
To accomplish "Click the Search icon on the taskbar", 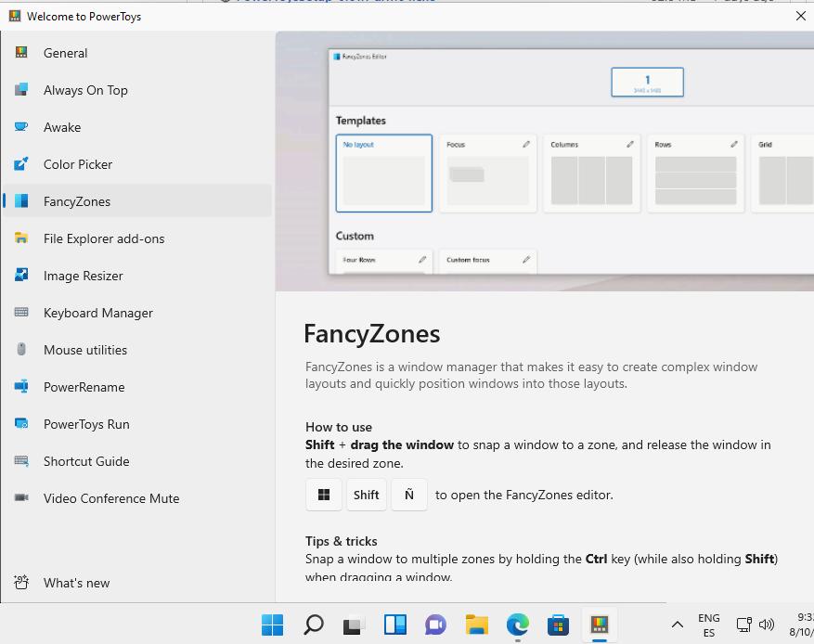I will point(313,625).
